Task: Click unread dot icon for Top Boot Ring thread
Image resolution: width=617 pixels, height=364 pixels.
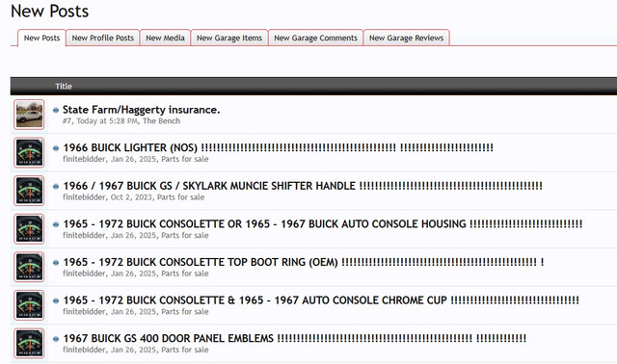Action: tap(56, 263)
